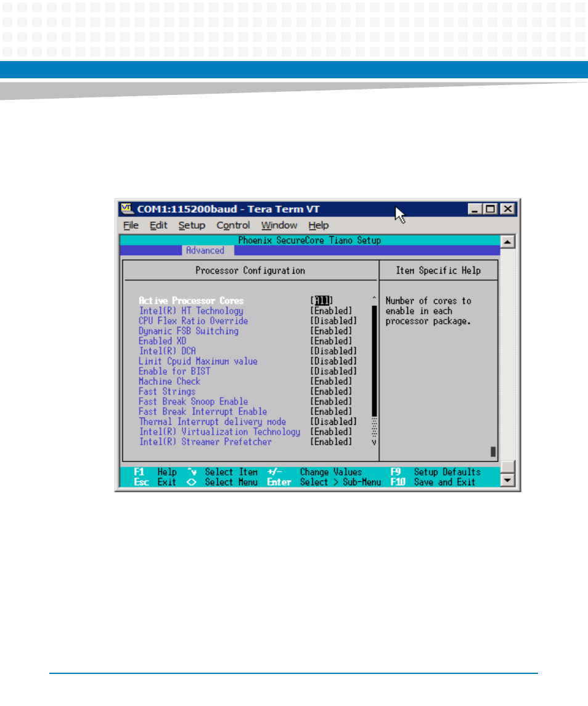
Task: Click the scroll up arrow of terminal scrollbar
Action: tap(507, 242)
